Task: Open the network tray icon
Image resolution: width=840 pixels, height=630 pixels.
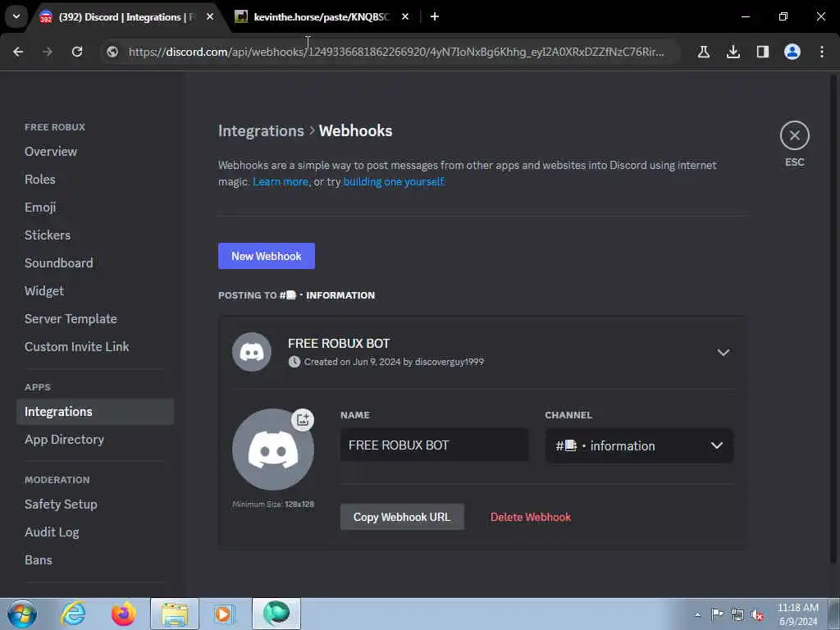Action: pos(737,614)
